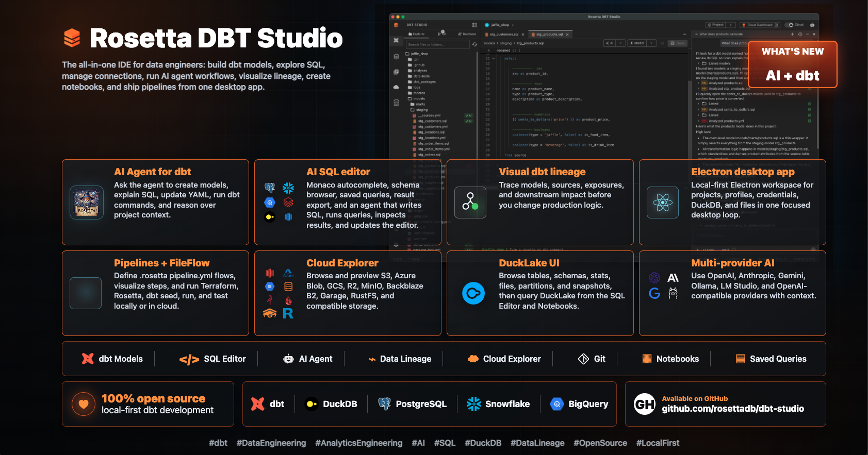The height and width of the screenshot is (455, 868).
Task: Close the AI chat panel
Action: (x=814, y=34)
